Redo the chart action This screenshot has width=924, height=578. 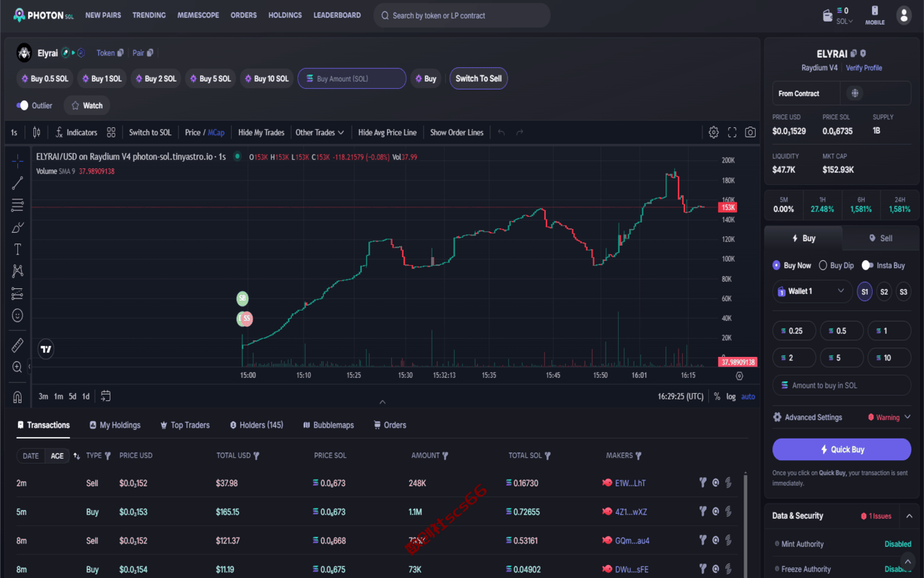pos(520,132)
